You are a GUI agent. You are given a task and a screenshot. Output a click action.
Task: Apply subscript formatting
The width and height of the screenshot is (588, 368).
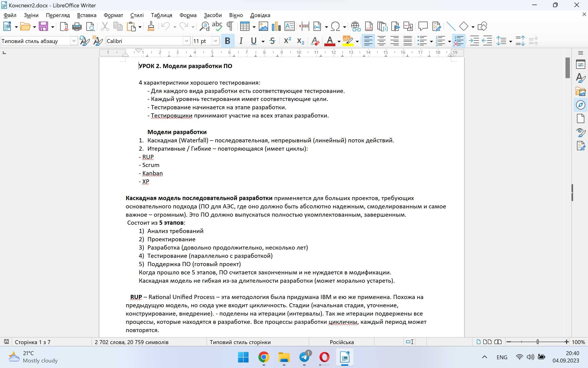301,41
